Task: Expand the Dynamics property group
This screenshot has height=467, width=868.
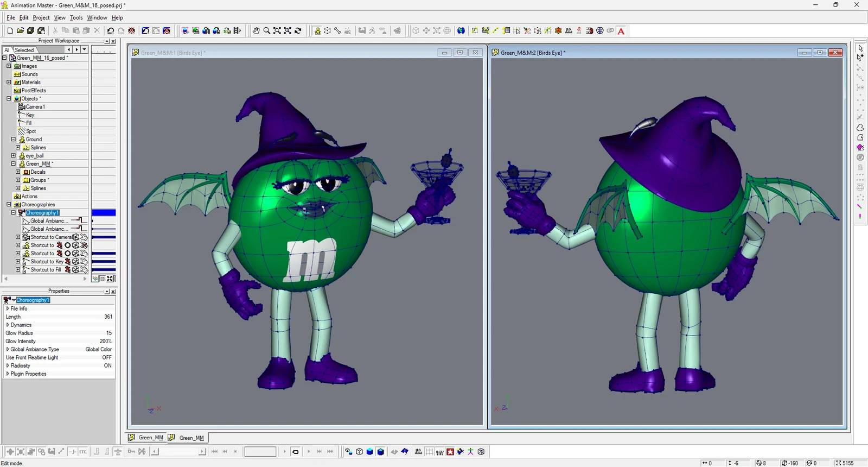Action: (x=8, y=325)
